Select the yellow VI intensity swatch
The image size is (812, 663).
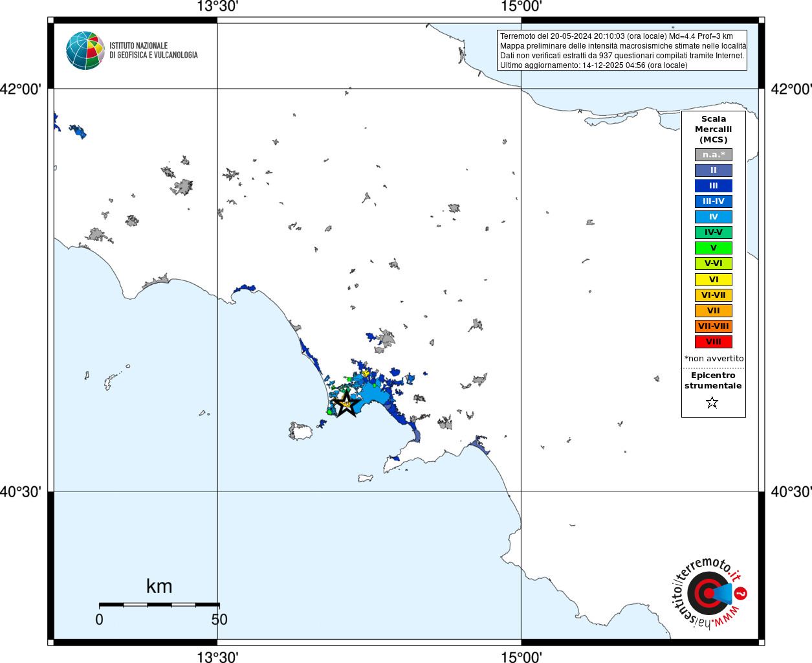click(714, 280)
